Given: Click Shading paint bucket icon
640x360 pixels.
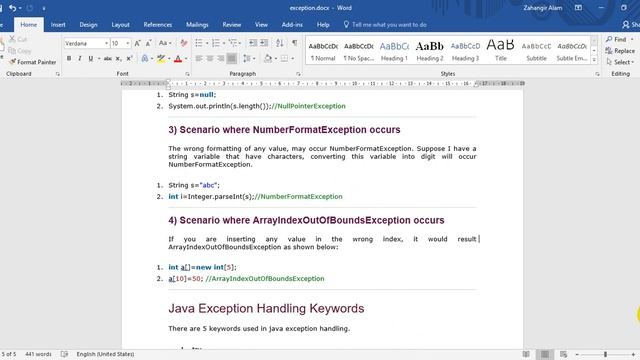Looking at the screenshot, I should pos(268,59).
